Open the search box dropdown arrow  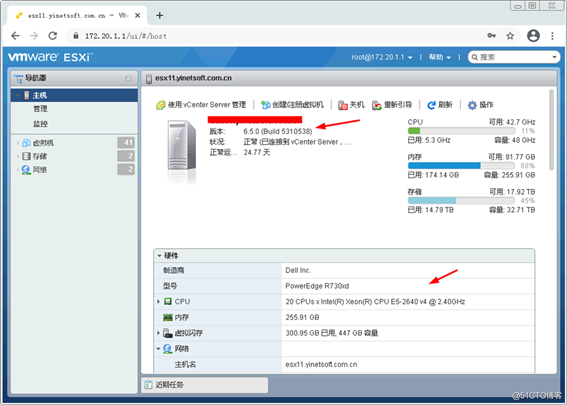point(554,57)
